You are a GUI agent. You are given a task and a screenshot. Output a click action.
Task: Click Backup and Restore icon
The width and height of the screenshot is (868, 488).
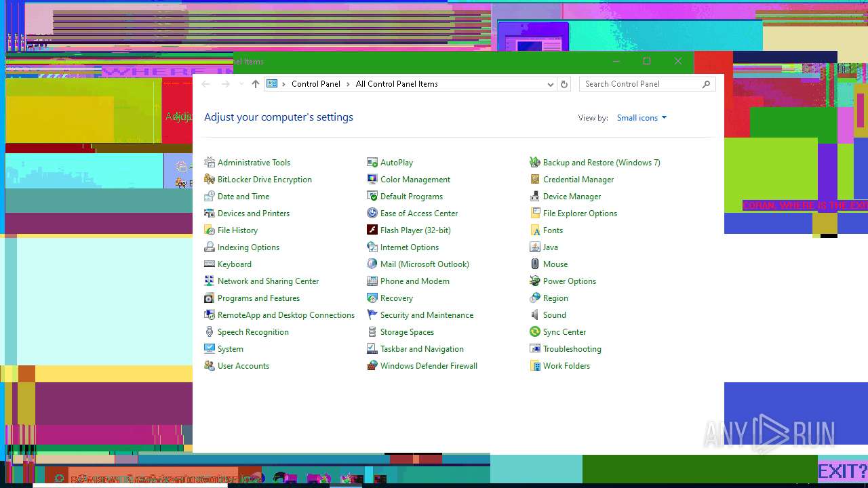(535, 163)
